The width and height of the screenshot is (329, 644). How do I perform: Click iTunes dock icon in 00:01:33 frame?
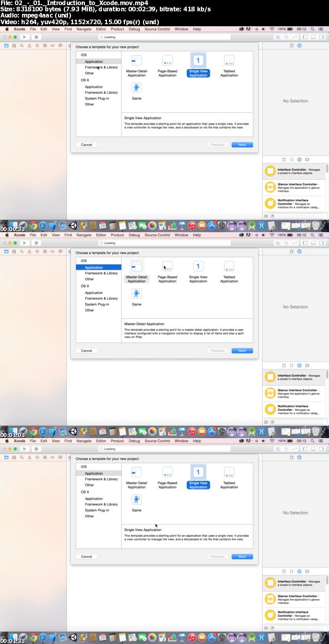point(191,637)
